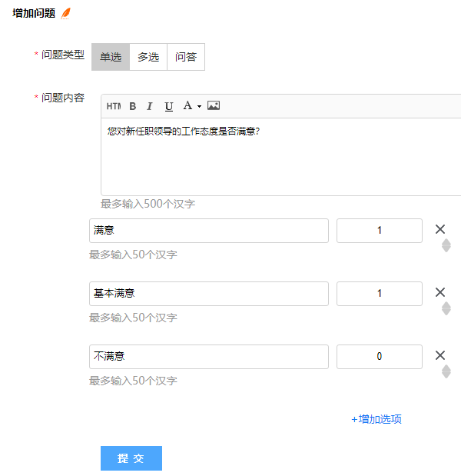Delete the 不满意 option with X
This screenshot has width=461, height=476.
pyautogui.click(x=440, y=355)
